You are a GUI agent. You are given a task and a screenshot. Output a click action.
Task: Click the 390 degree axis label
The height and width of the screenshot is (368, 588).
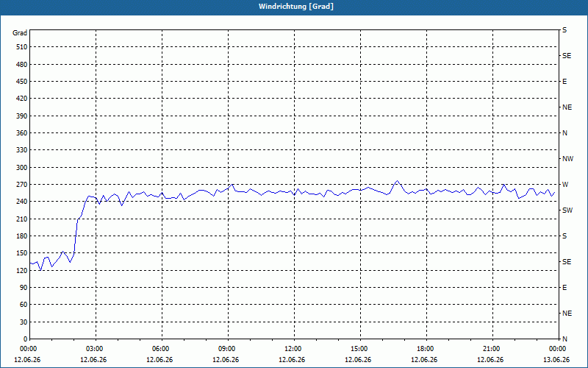(22, 116)
